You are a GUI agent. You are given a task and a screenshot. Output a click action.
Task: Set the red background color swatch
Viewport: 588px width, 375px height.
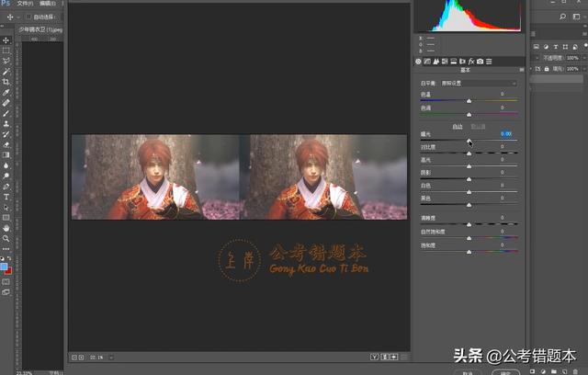click(9, 271)
